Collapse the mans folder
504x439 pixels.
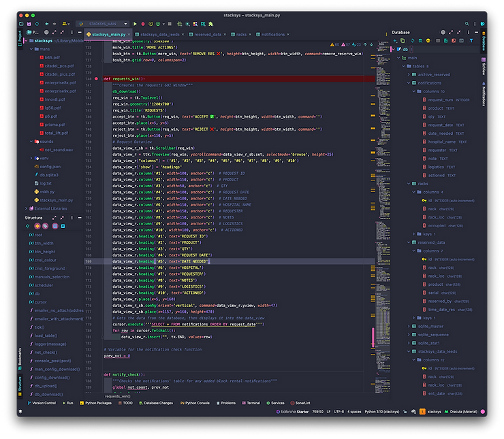tap(31, 49)
